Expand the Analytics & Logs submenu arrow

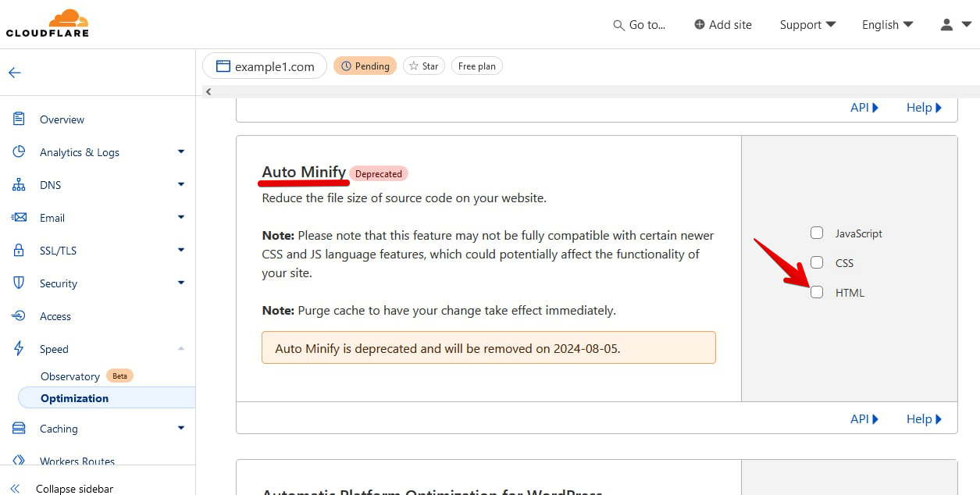[181, 151]
